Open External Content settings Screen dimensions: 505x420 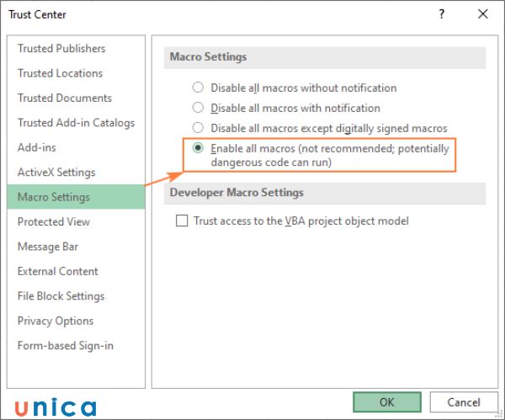point(58,271)
